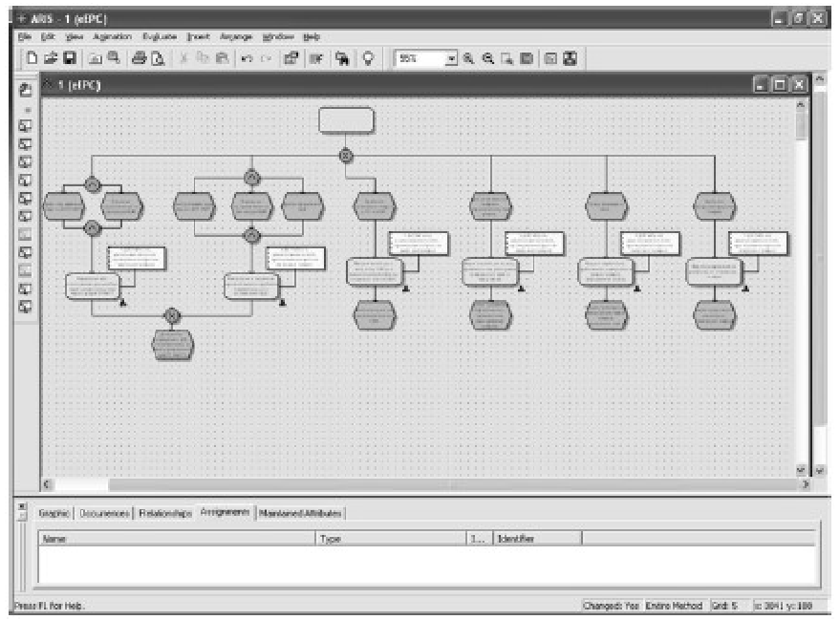This screenshot has width=840, height=620.
Task: Click 'Changed: Yes' in status bar
Action: 612,606
